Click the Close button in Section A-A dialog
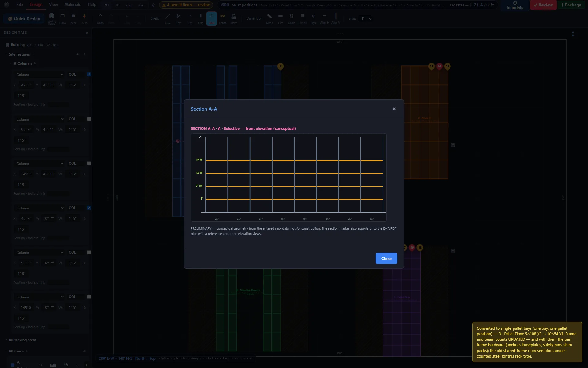The image size is (588, 368). pos(386,259)
